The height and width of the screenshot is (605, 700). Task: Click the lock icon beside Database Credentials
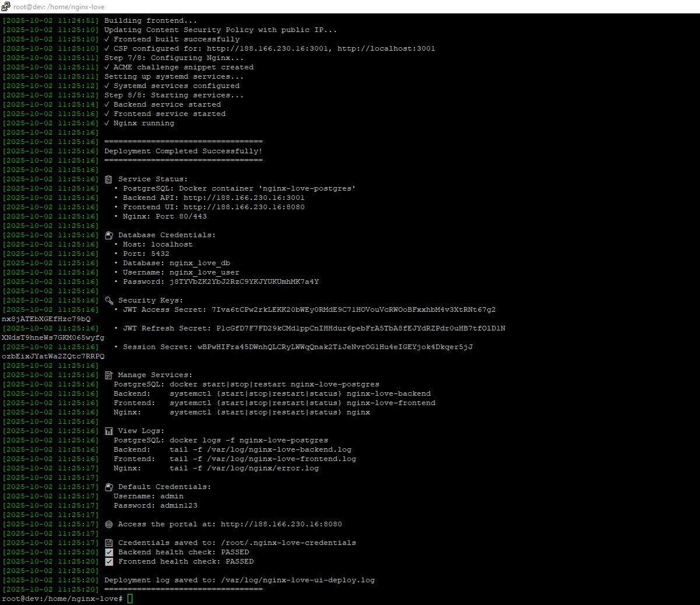point(108,235)
